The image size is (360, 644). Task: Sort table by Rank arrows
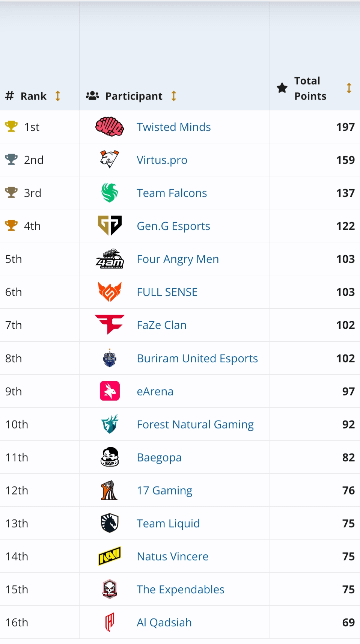(x=58, y=96)
